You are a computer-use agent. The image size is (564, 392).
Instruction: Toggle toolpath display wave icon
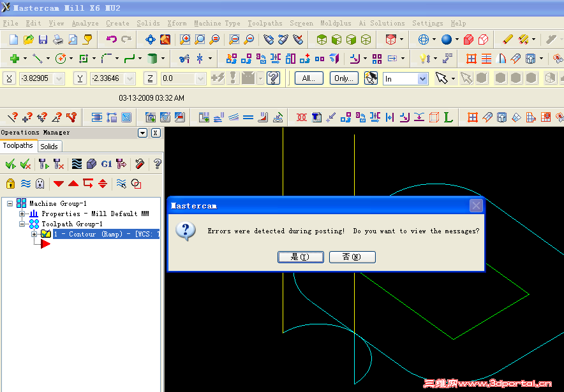[26, 184]
